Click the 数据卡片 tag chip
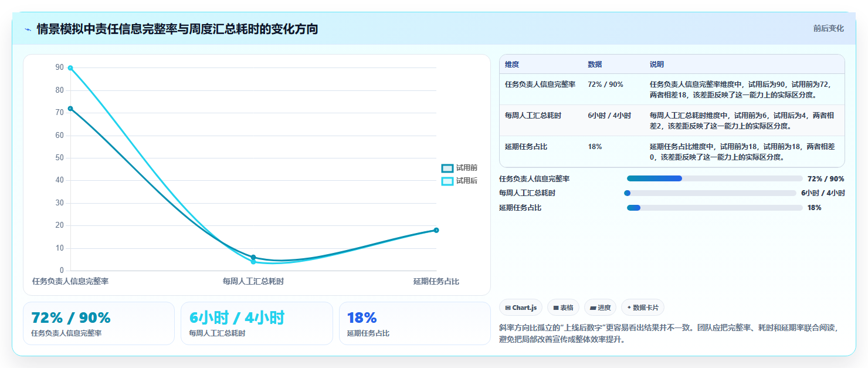Viewport: 868px width, 368px height. (x=643, y=308)
